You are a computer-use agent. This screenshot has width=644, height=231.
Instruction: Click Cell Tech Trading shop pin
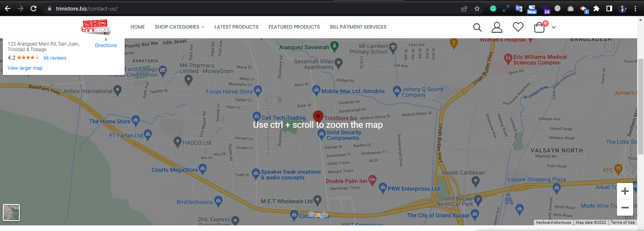pos(256,117)
